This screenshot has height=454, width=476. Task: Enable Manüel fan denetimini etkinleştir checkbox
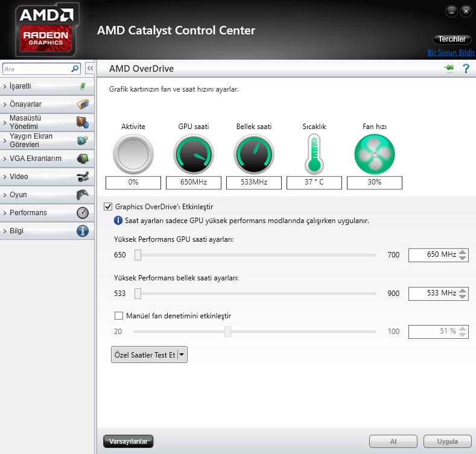point(119,315)
